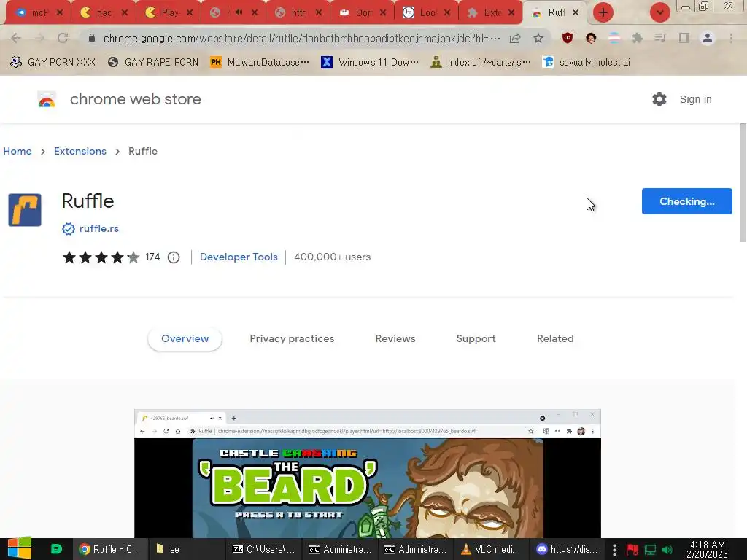
Task: Click the striped flag extension icon
Action: pyautogui.click(x=614, y=38)
